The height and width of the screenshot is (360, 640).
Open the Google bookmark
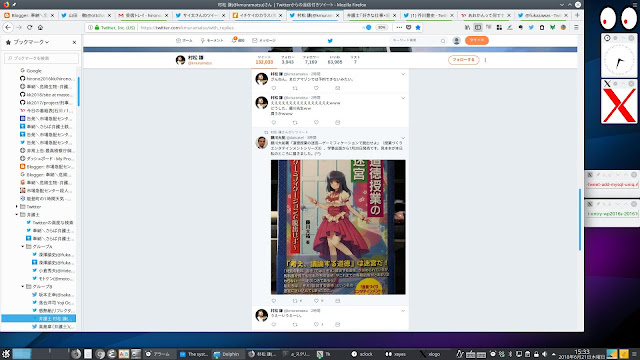[x=30, y=71]
